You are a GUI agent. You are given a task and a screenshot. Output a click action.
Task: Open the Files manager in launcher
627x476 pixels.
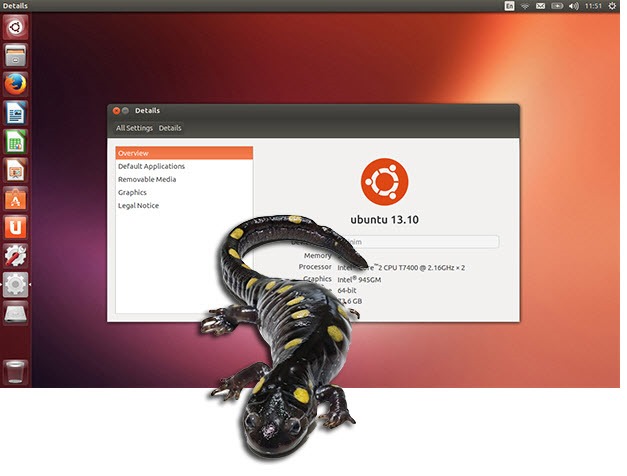(x=16, y=56)
